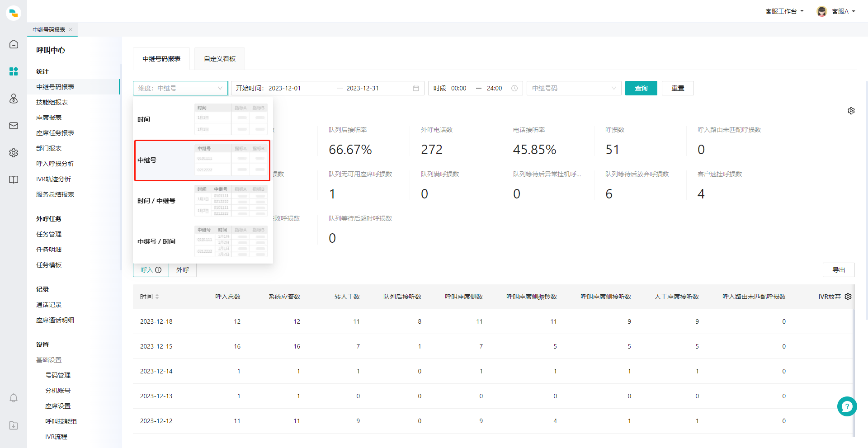Open the mail envelope sidebar icon
The height and width of the screenshot is (448, 868).
point(14,126)
